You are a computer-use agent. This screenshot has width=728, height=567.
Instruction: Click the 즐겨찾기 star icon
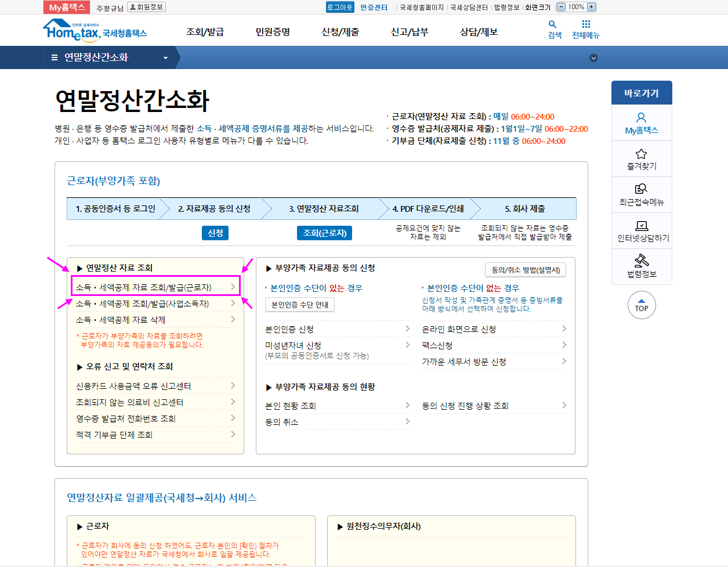click(x=641, y=154)
